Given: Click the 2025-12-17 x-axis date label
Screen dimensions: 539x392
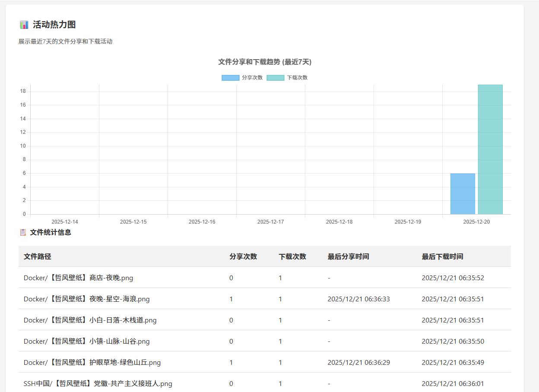Looking at the screenshot, I should pyautogui.click(x=270, y=222).
